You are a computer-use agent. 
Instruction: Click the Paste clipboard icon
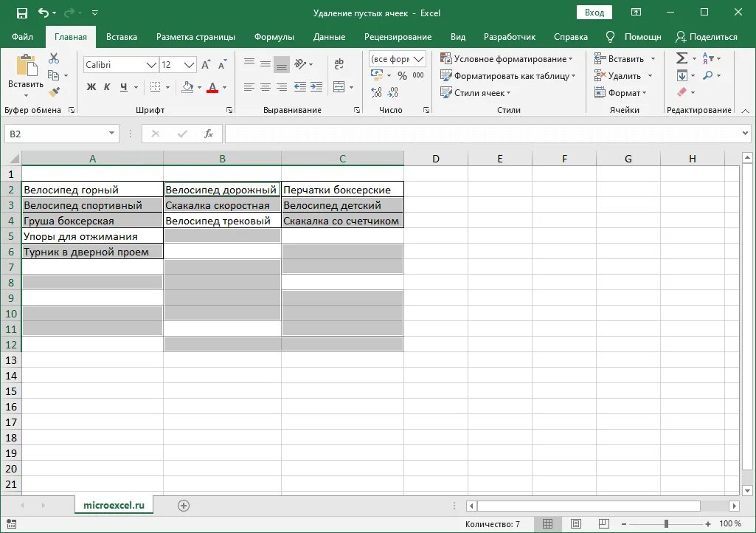(x=26, y=66)
